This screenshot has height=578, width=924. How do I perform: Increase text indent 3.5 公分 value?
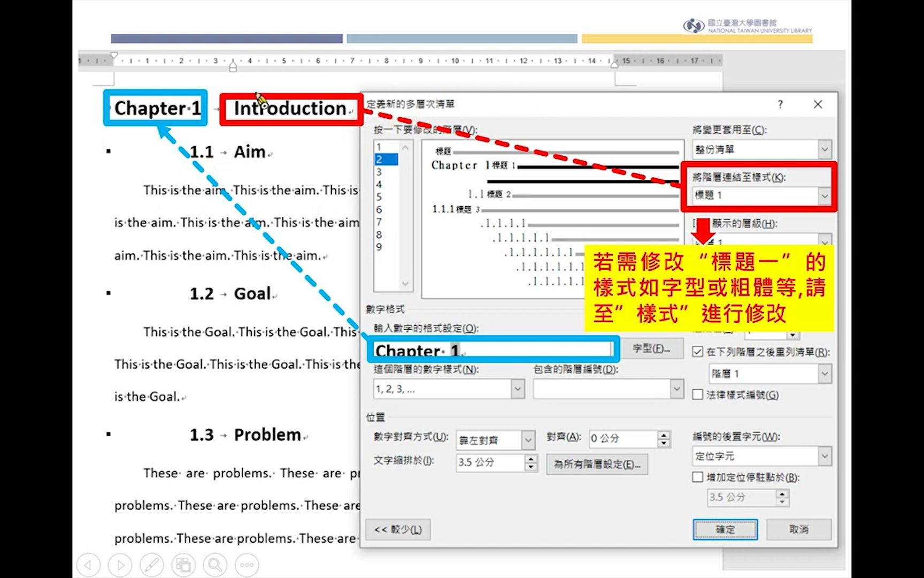[x=530, y=459]
